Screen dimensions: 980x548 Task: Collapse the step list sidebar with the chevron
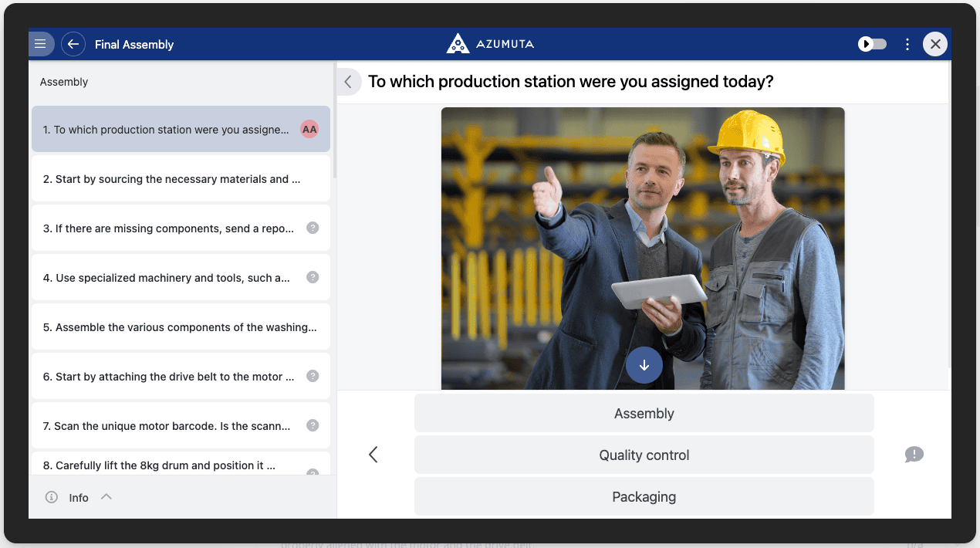pos(348,82)
